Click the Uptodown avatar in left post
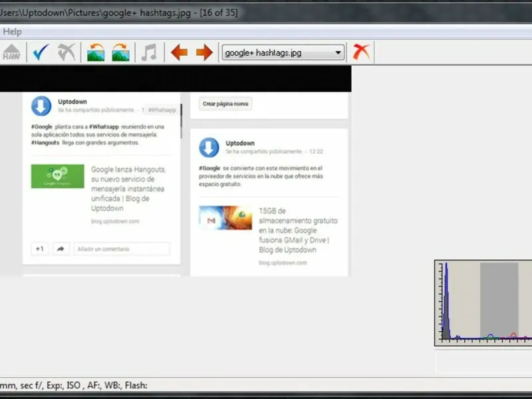The image size is (532, 399). pyautogui.click(x=41, y=106)
